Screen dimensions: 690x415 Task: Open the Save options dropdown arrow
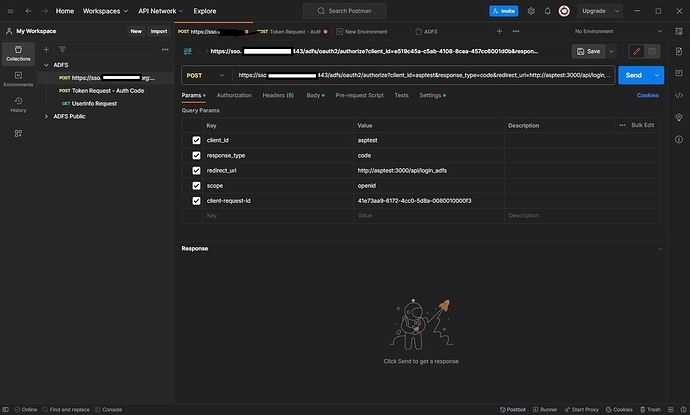[x=611, y=51]
